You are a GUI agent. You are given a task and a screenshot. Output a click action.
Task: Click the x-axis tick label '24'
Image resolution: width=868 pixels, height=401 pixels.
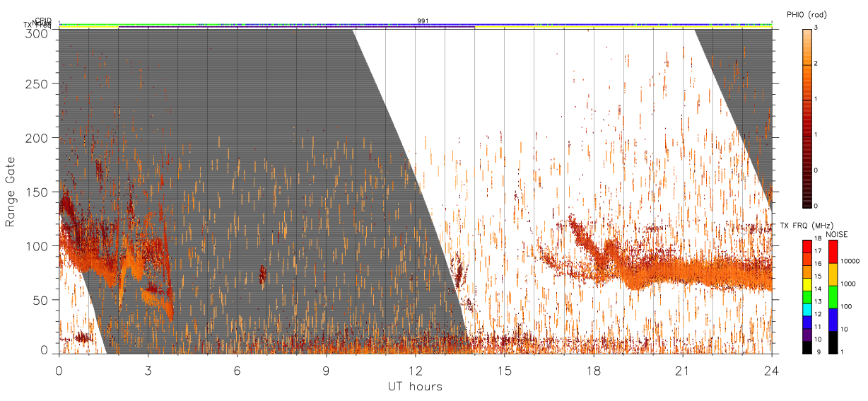pos(771,370)
